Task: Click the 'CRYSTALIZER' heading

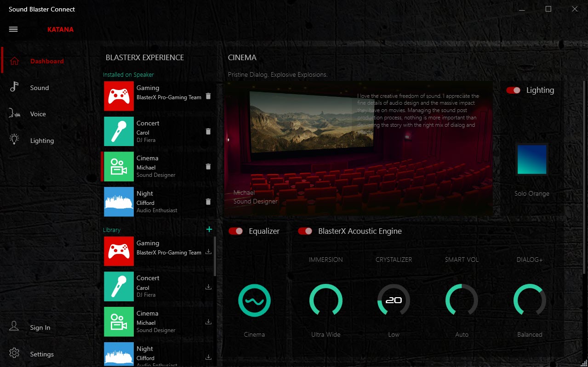Action: click(x=394, y=260)
